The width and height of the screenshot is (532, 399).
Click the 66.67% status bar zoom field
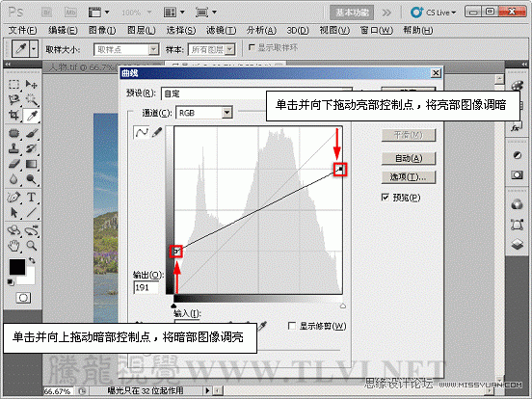pos(58,391)
